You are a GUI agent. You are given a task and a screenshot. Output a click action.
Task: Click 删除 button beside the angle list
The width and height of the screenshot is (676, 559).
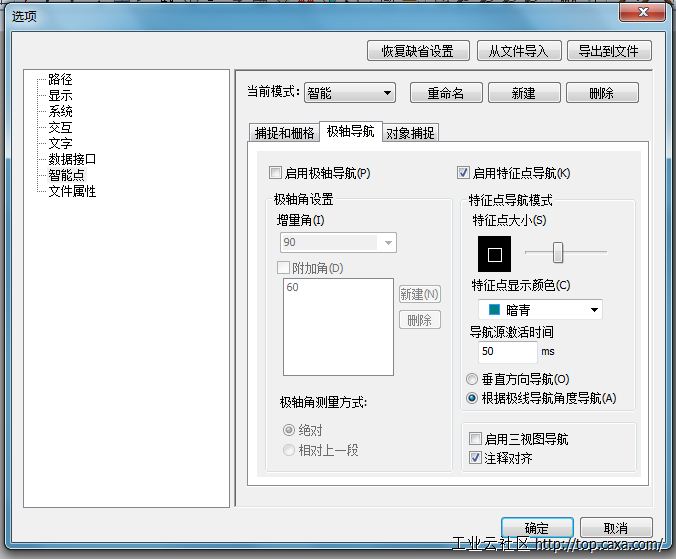coord(419,320)
